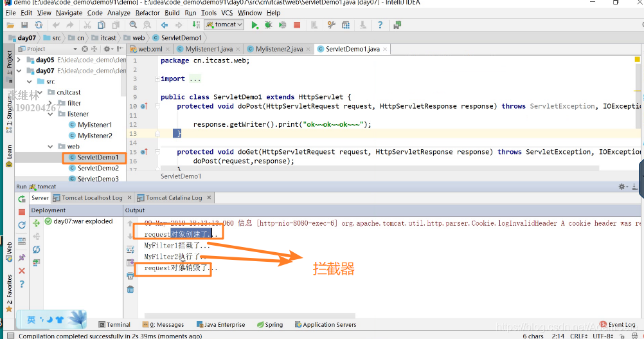Click Run panel gear settings icon
Viewport: 644px width, 339px height.
[623, 187]
